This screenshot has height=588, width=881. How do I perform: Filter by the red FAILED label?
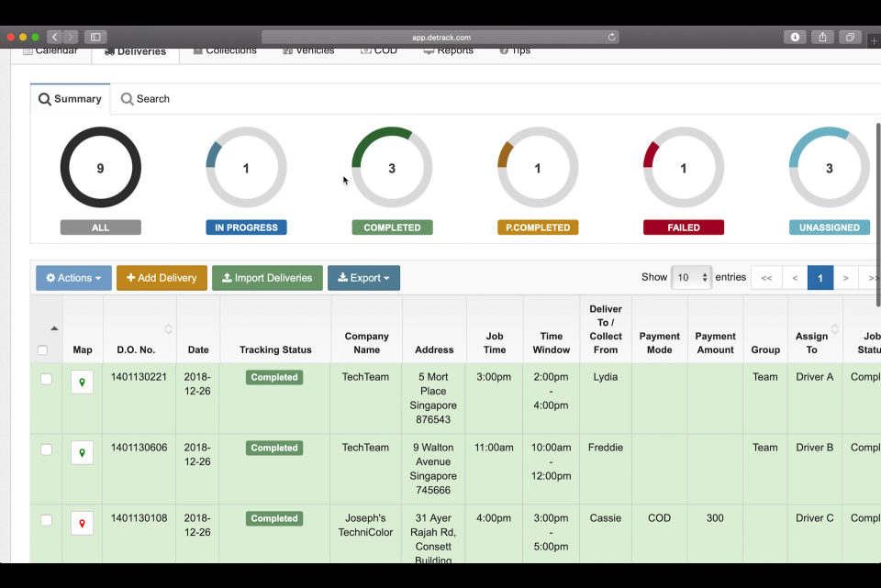coord(683,227)
